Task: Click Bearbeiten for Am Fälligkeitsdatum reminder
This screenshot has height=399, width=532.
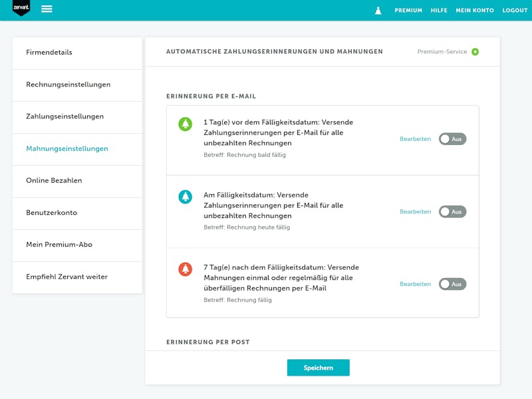Action: click(415, 211)
